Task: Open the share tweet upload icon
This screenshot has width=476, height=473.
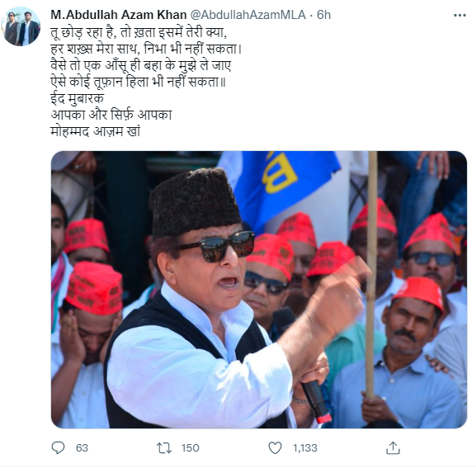Action: point(393,447)
